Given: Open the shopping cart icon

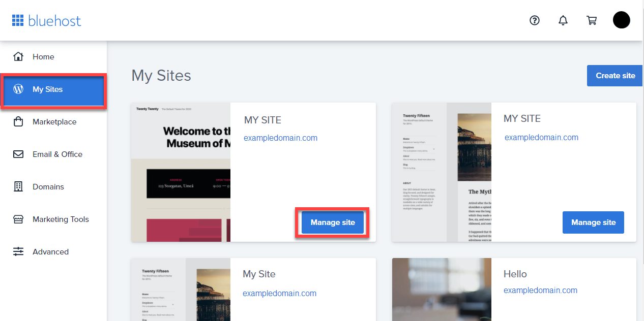Looking at the screenshot, I should pos(592,20).
